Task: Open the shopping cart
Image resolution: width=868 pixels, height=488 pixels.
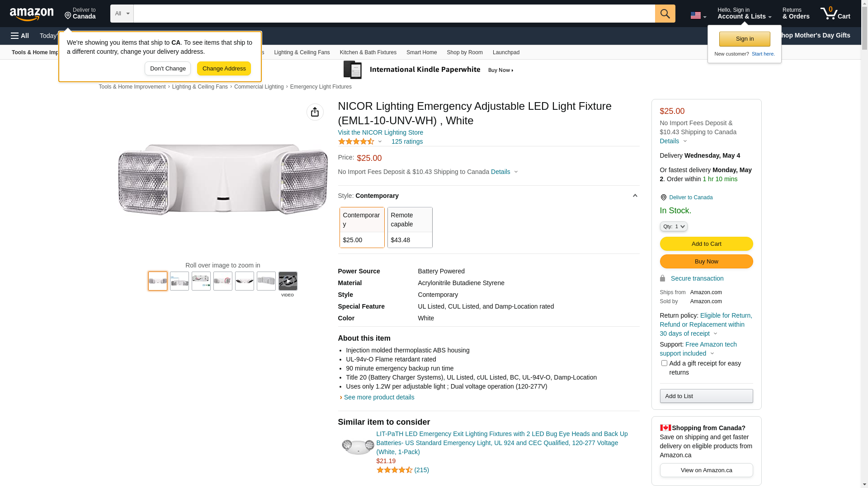Action: (x=835, y=14)
